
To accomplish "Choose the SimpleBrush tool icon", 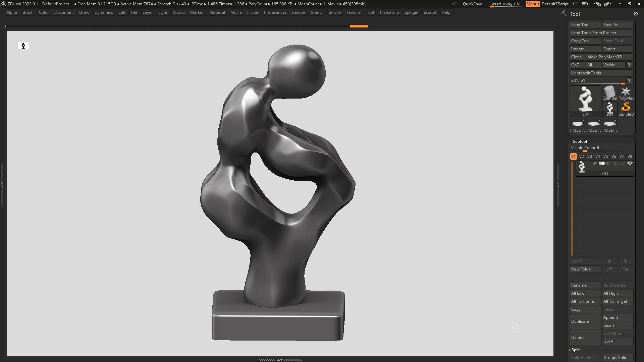I will (626, 109).
